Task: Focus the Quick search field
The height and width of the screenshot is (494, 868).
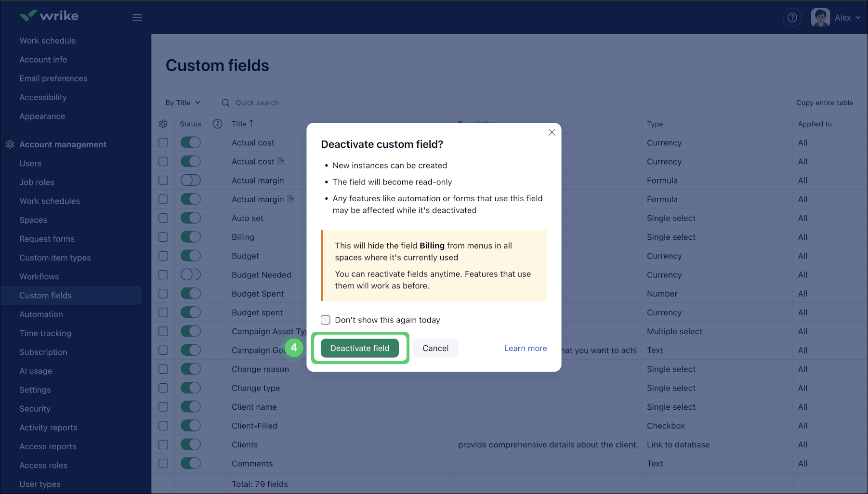Action: (257, 103)
